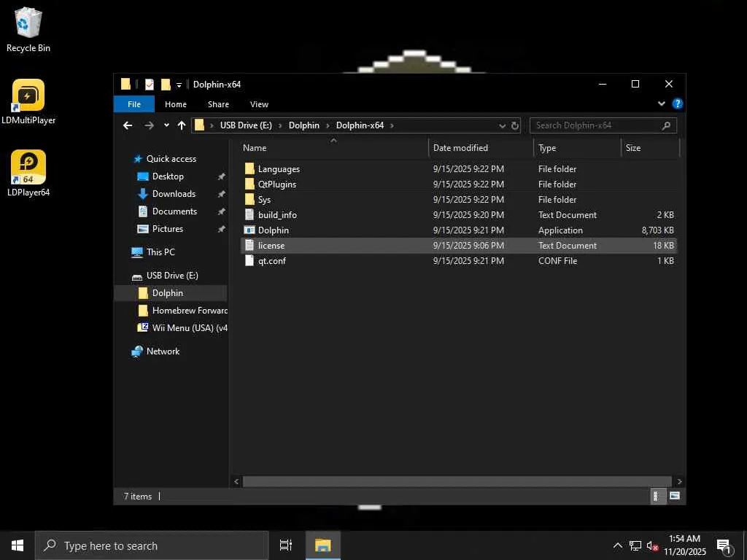Click the search magnifier icon
747x560 pixels.
666,125
